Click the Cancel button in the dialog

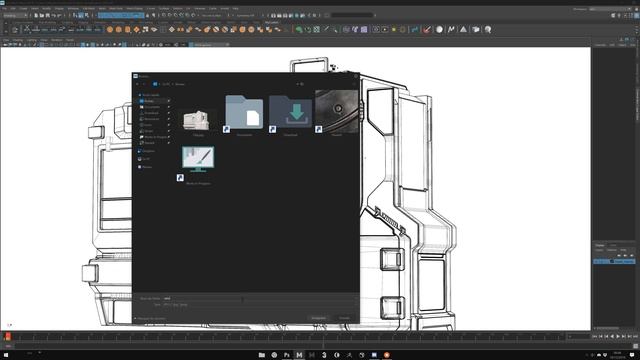[x=344, y=318]
